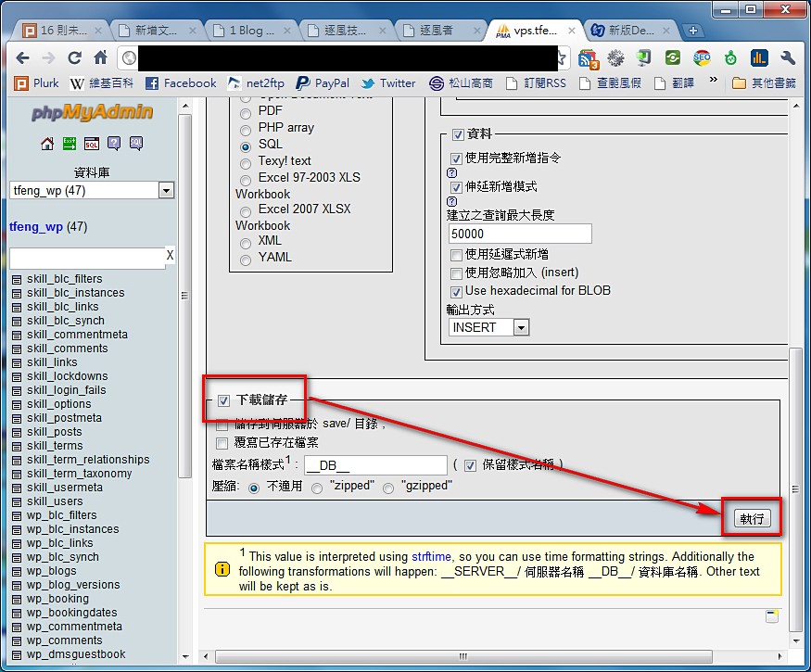This screenshot has height=672, width=811.
Task: Select the PDF export format
Action: point(246,113)
